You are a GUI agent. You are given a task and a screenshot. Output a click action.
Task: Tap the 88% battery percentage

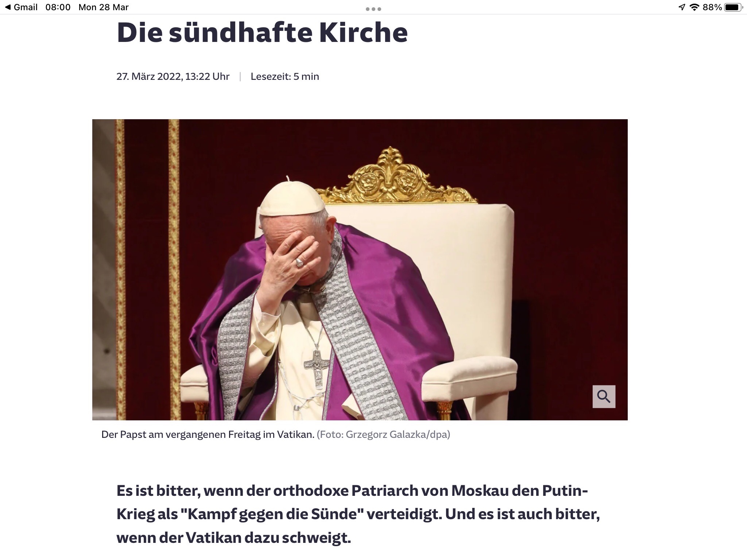712,7
